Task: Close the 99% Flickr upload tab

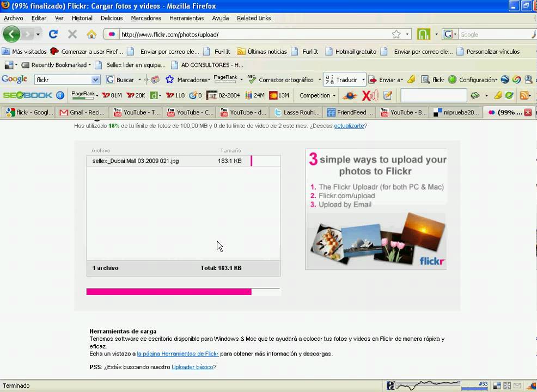Action: coord(528,112)
